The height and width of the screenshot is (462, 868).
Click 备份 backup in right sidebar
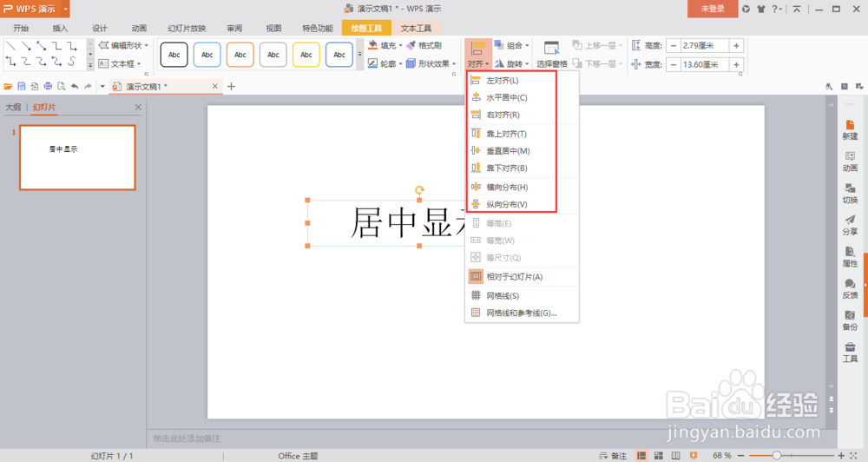[850, 320]
